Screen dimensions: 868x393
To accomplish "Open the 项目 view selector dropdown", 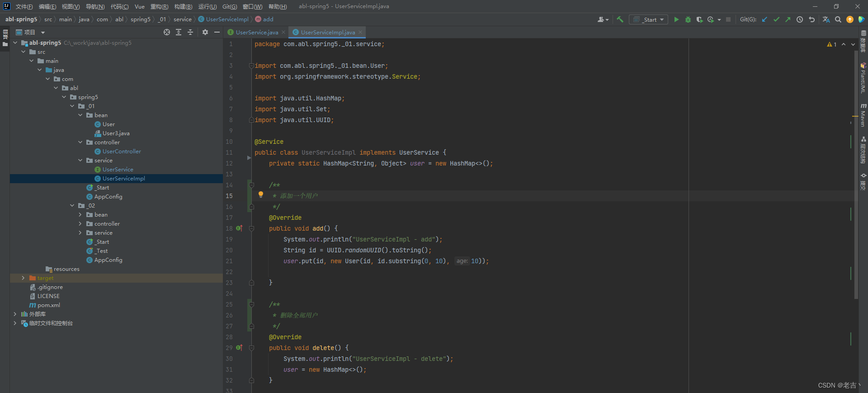I will [x=30, y=32].
